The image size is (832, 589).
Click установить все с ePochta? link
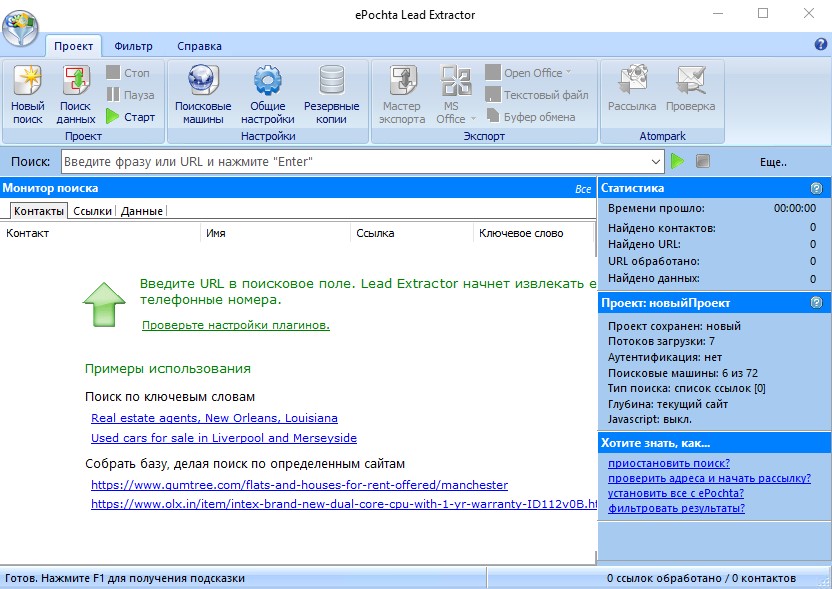click(x=675, y=492)
